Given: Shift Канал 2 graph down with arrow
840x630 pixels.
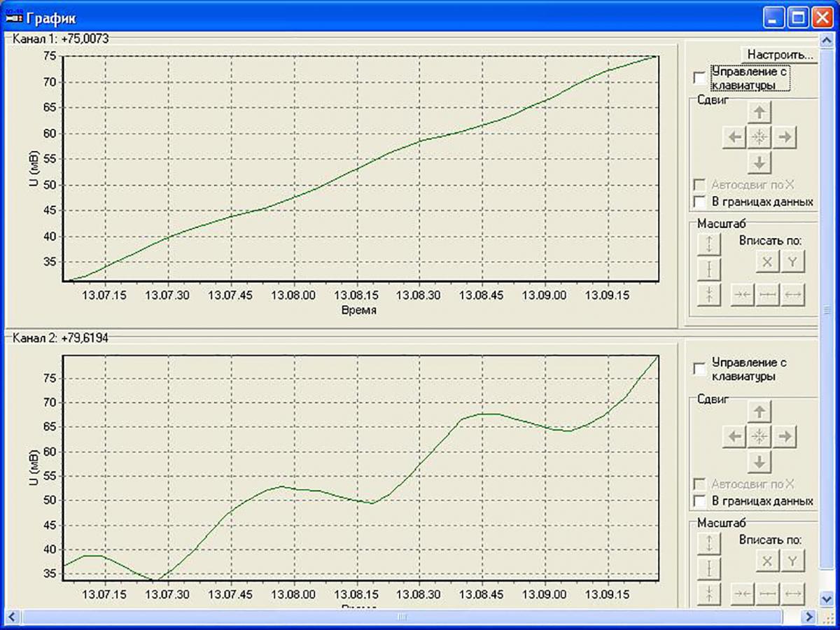Looking at the screenshot, I should coord(759,462).
